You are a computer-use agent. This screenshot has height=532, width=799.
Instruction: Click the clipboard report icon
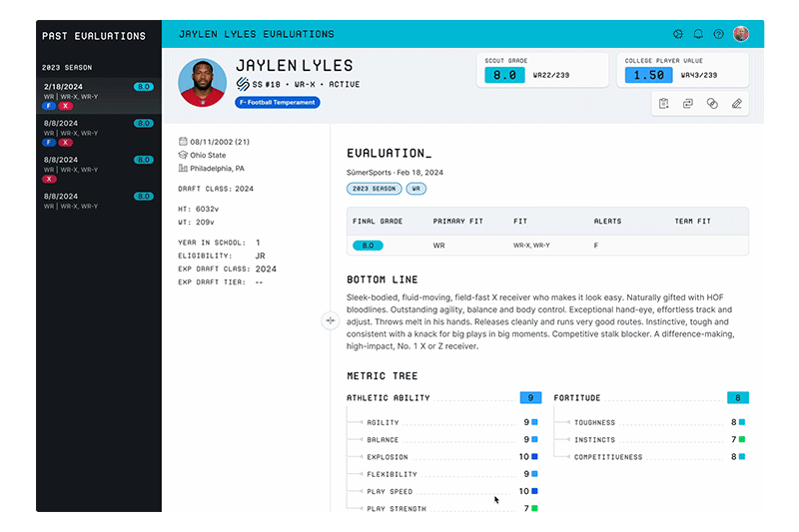pos(663,103)
